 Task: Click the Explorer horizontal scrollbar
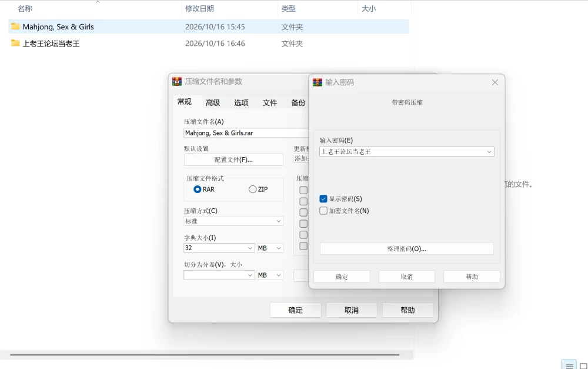tap(205, 354)
